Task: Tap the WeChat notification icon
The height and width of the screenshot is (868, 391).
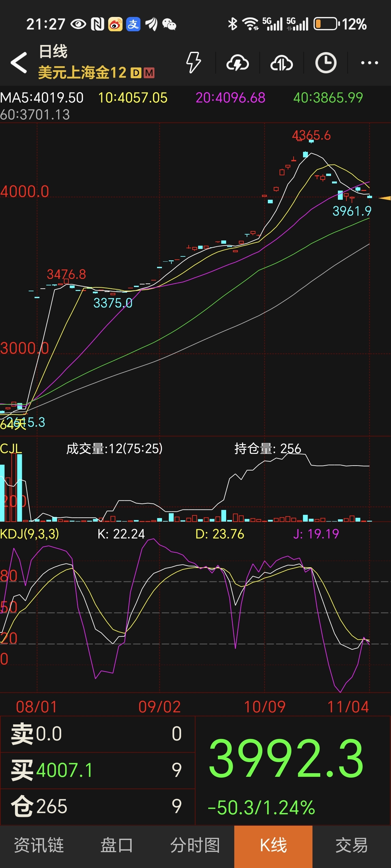Action: coord(169,24)
